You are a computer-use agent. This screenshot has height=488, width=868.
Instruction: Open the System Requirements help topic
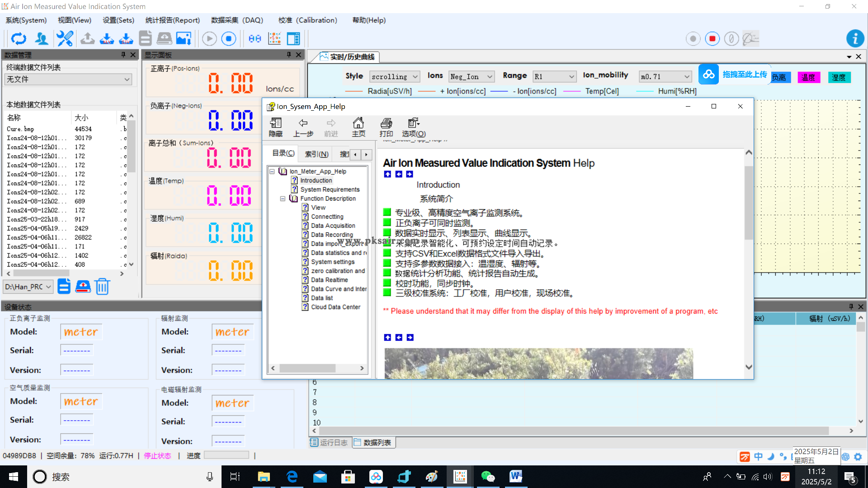click(330, 189)
